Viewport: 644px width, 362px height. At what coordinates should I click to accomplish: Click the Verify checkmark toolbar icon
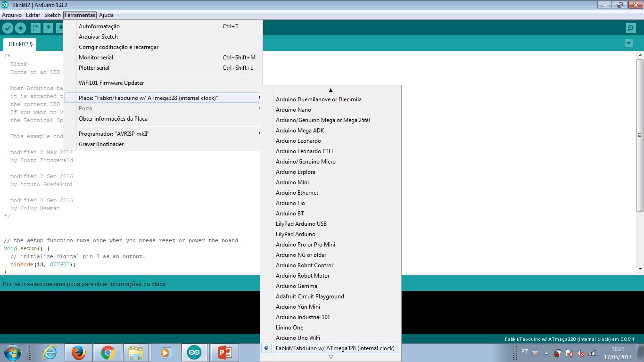point(8,28)
